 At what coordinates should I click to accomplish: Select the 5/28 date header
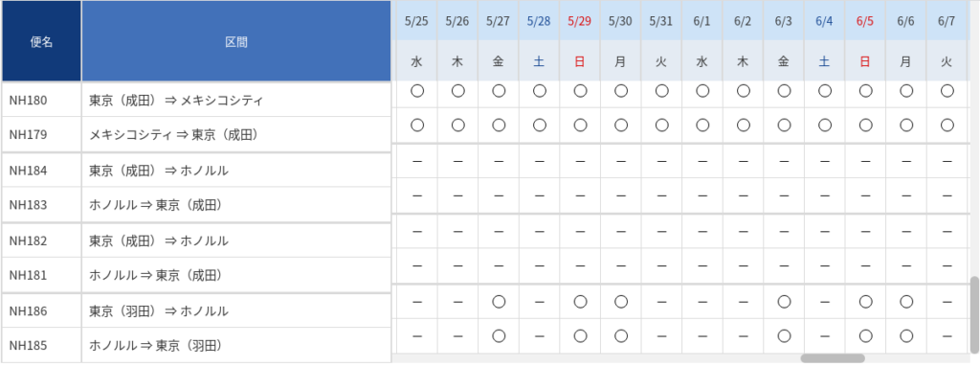pos(539,21)
